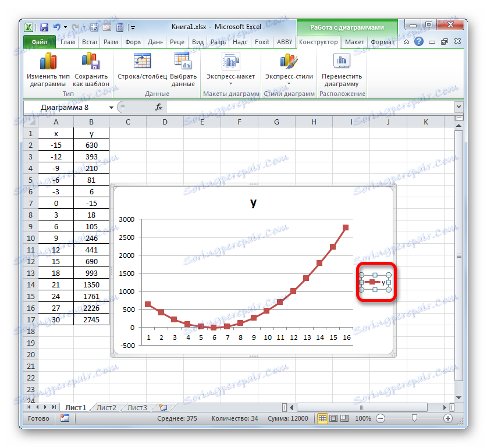Image resolution: width=487 pixels, height=448 pixels.
Task: Click the Excel application icon in title bar
Action: point(29,27)
